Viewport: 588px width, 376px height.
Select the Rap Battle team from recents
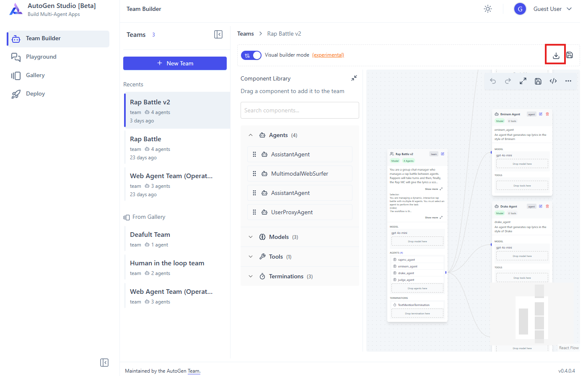177,148
